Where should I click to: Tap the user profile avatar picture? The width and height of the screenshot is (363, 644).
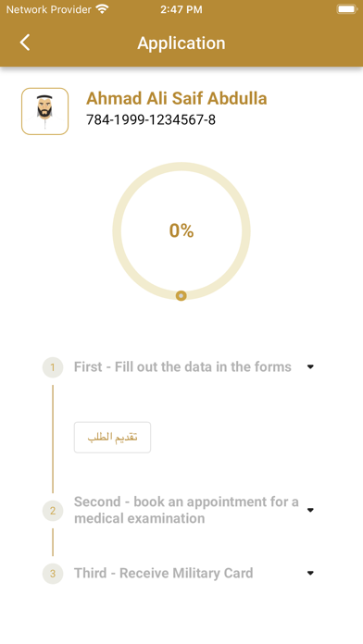[44, 111]
